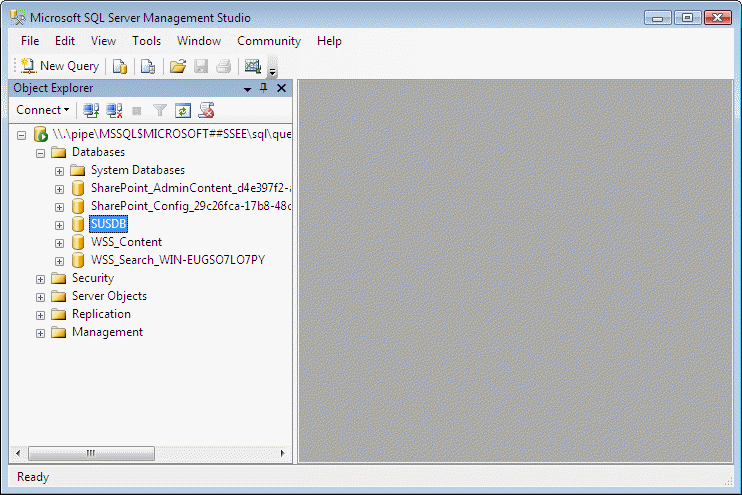This screenshot has width=742, height=495.
Task: Click the Management Studio title bar icon
Action: (x=17, y=18)
